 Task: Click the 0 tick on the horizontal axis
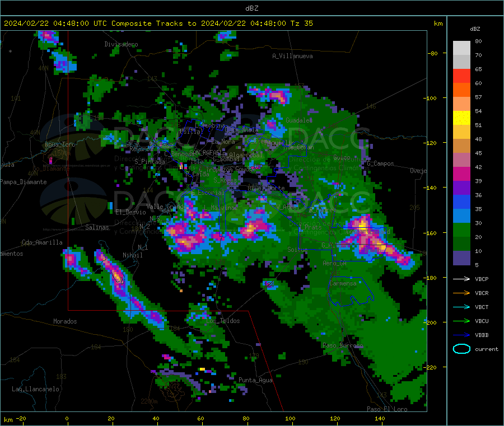tap(67, 418)
